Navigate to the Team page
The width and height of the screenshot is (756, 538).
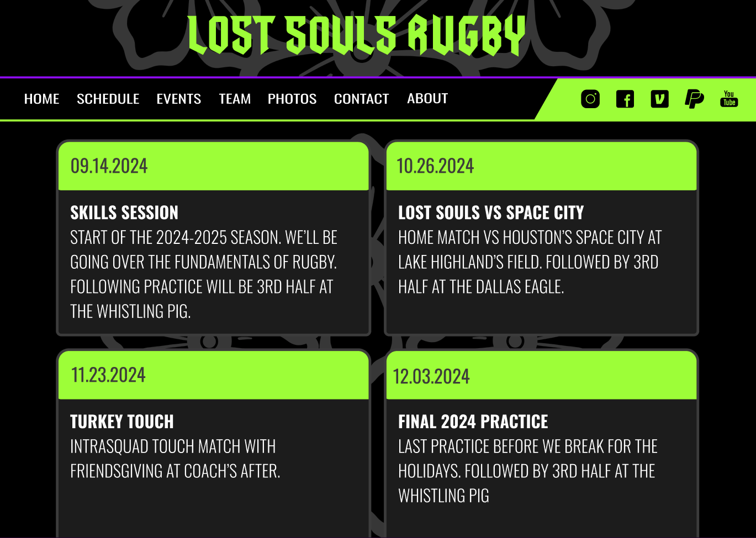pos(235,99)
